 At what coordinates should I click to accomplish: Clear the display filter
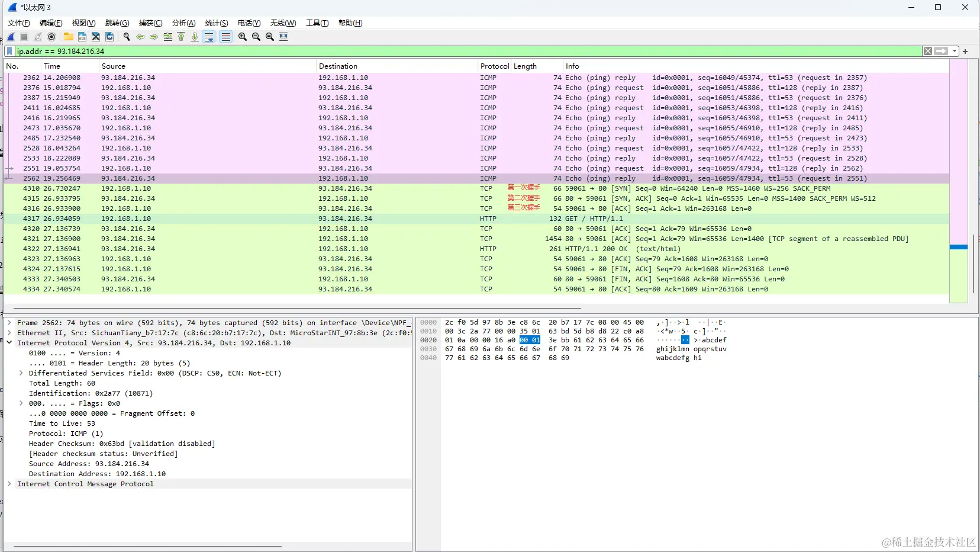(x=928, y=52)
